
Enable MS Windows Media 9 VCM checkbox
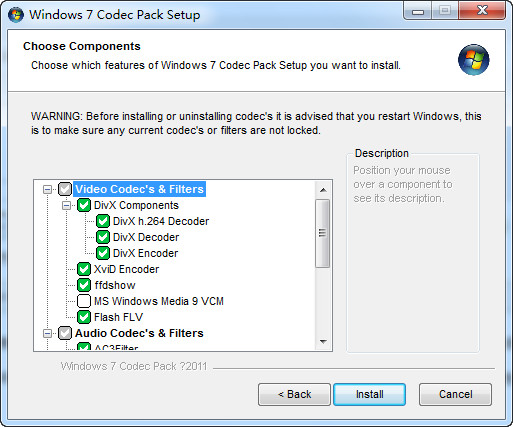click(84, 301)
